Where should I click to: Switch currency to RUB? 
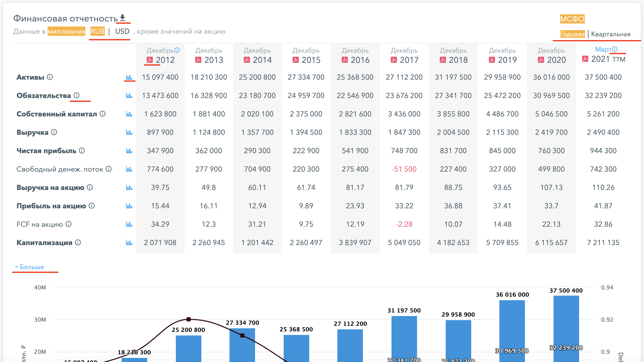(x=98, y=31)
